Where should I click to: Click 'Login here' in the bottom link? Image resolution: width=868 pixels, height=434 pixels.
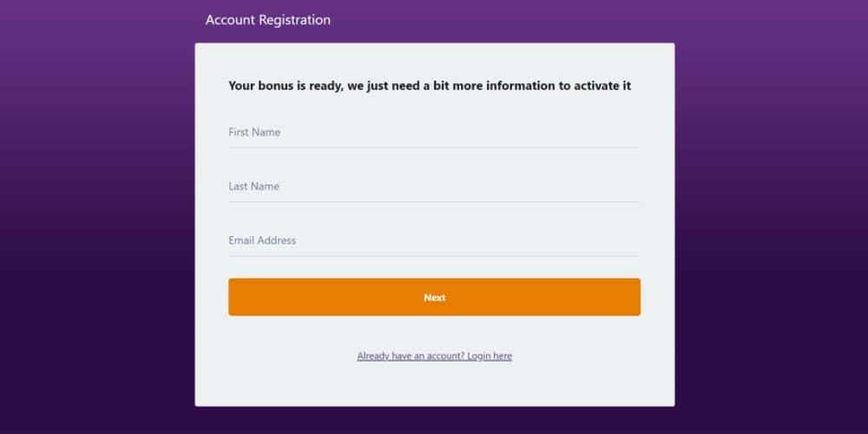[490, 356]
